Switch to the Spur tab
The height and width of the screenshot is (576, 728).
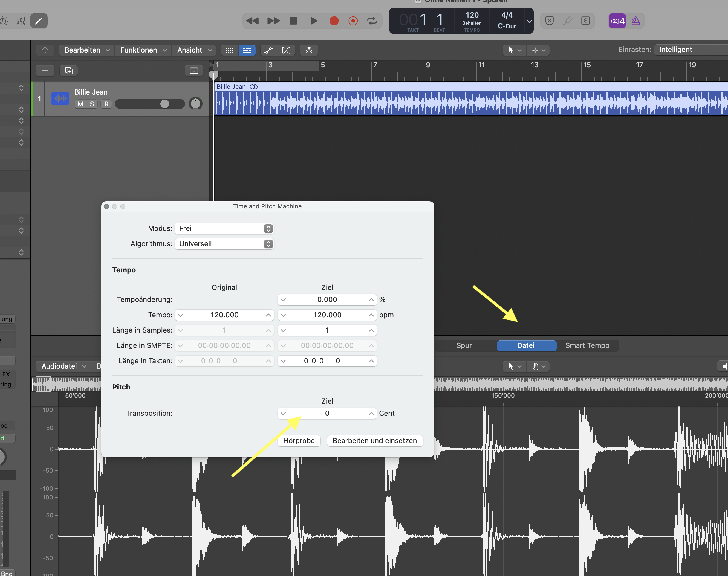click(464, 346)
